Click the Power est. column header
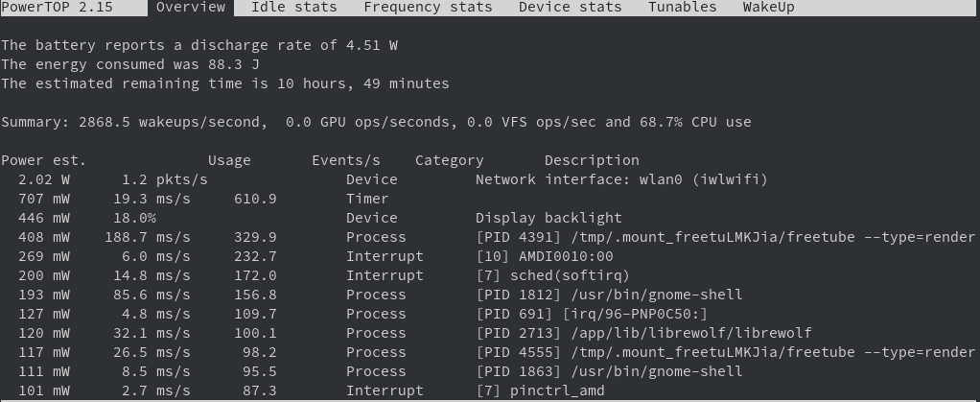The height and width of the screenshot is (402, 980). point(43,160)
